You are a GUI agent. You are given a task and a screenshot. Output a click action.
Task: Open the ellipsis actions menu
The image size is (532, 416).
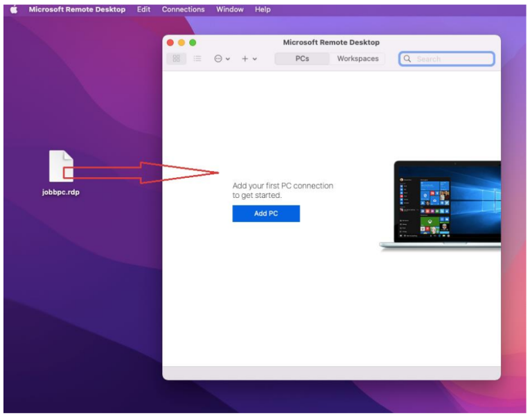[222, 59]
